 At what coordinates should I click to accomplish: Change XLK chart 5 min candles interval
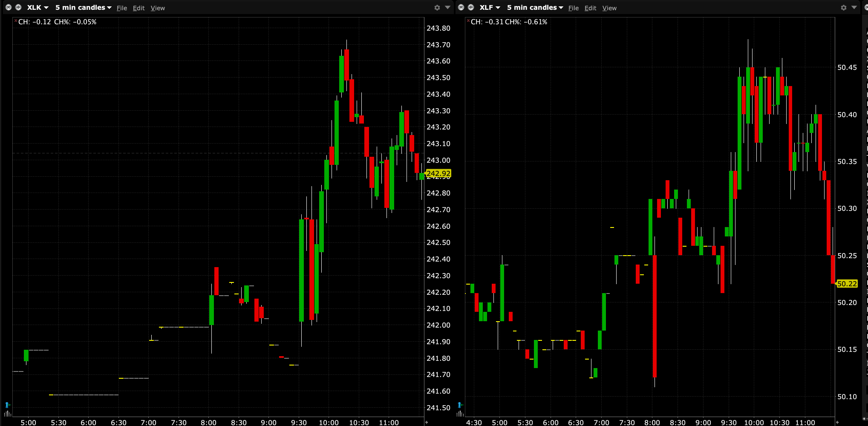(x=83, y=8)
